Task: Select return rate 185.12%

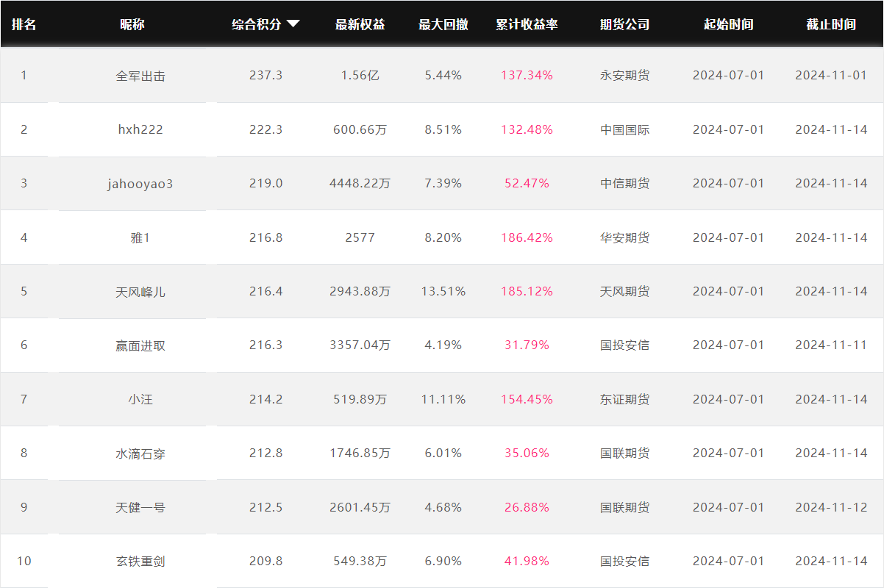Action: (527, 291)
